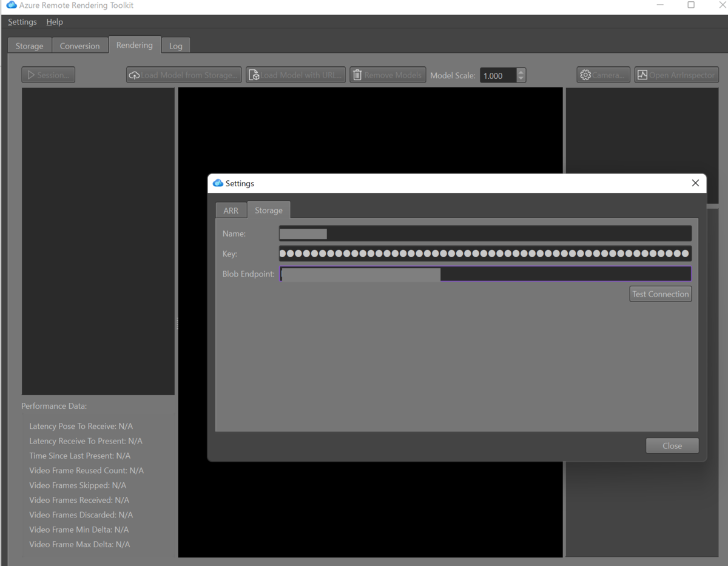Viewport: 728px width, 566px height.
Task: Click Azure Remote Rendering Toolkit title icon
Action: tap(11, 5)
